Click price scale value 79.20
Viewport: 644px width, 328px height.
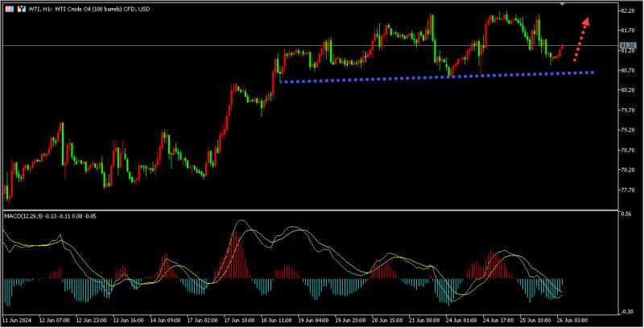[x=627, y=130]
